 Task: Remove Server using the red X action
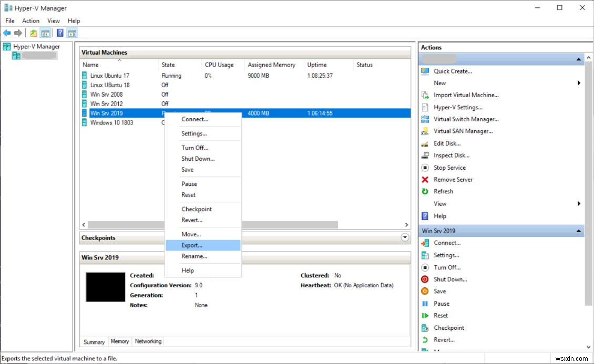tap(452, 179)
